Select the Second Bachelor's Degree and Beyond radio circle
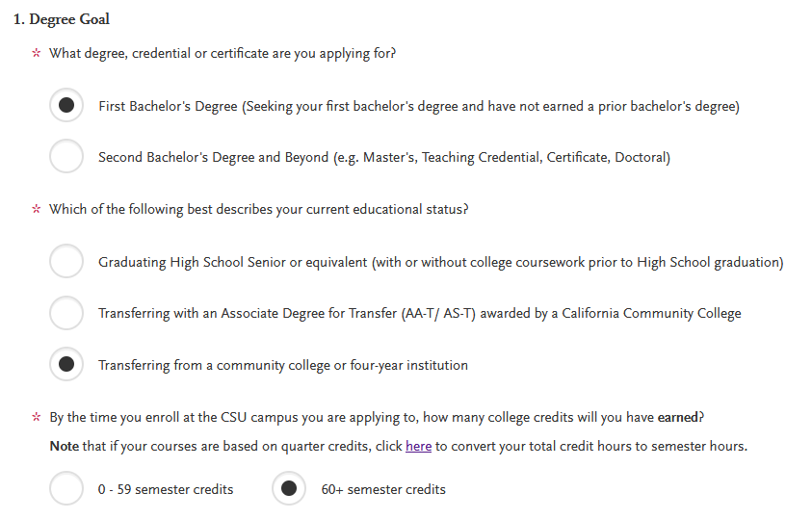The height and width of the screenshot is (519, 812). (x=66, y=157)
